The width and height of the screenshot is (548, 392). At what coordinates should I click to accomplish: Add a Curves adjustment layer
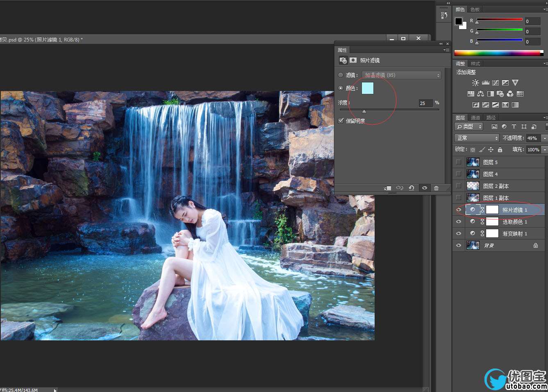[x=495, y=83]
